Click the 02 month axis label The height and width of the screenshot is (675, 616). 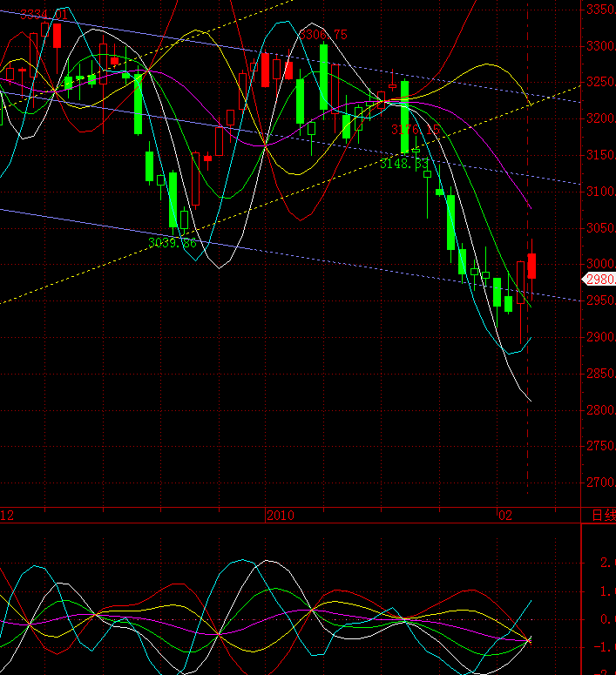coord(505,516)
